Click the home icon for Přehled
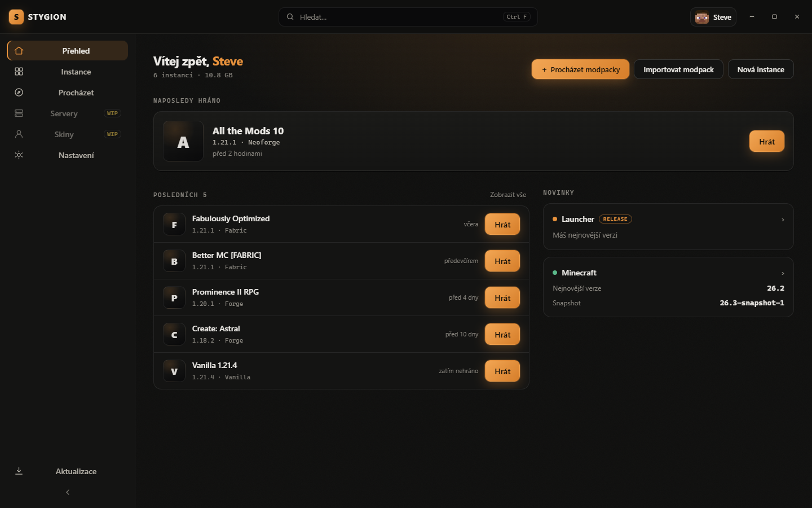Screen dimensions: 812x508 [19, 51]
